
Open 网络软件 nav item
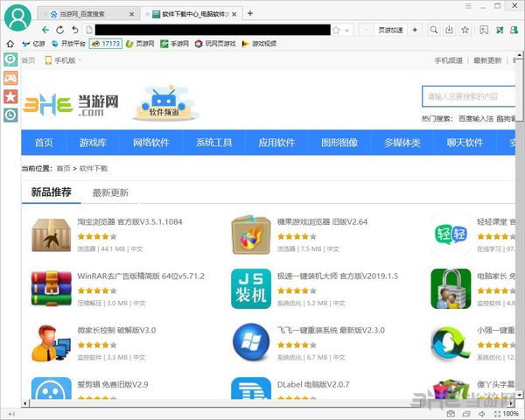coord(151,143)
